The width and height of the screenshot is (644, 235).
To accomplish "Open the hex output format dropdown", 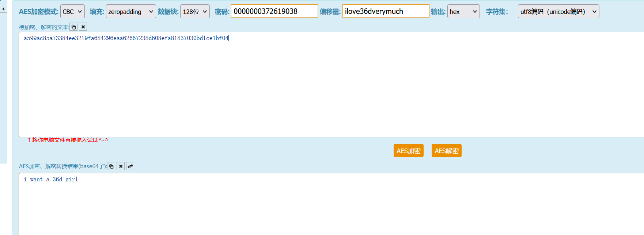I will pos(463,11).
